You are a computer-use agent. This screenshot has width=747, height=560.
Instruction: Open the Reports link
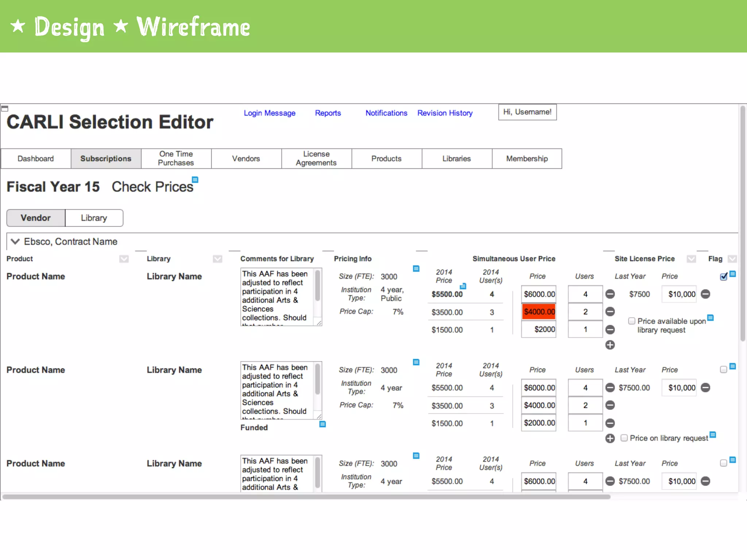tap(328, 113)
